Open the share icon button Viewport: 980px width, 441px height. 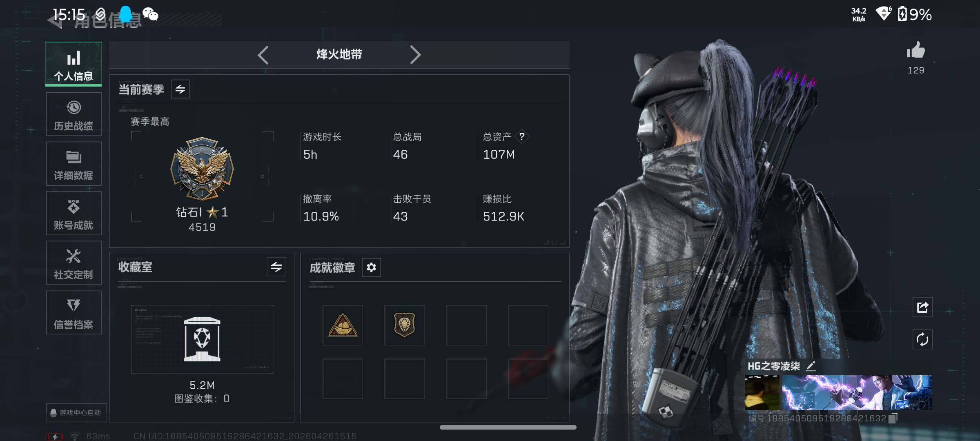click(922, 307)
